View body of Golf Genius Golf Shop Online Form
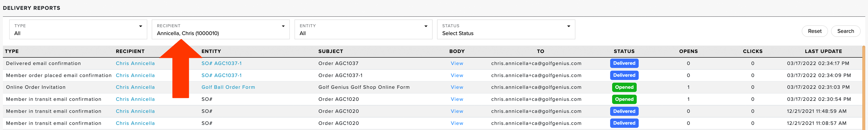The width and height of the screenshot is (868, 130). click(x=457, y=87)
